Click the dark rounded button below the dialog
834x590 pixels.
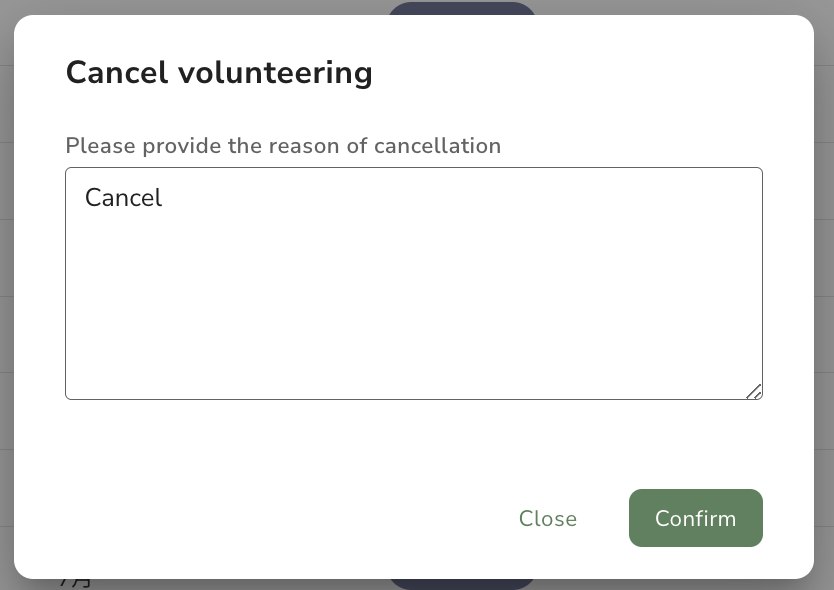(462, 584)
